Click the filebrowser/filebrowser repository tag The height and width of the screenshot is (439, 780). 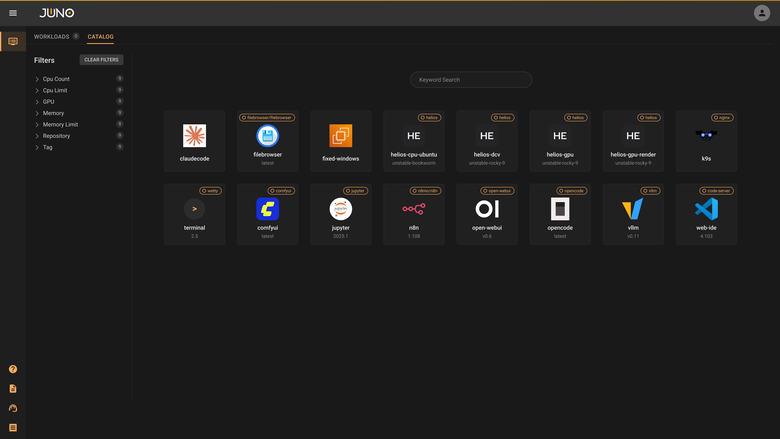click(x=267, y=118)
